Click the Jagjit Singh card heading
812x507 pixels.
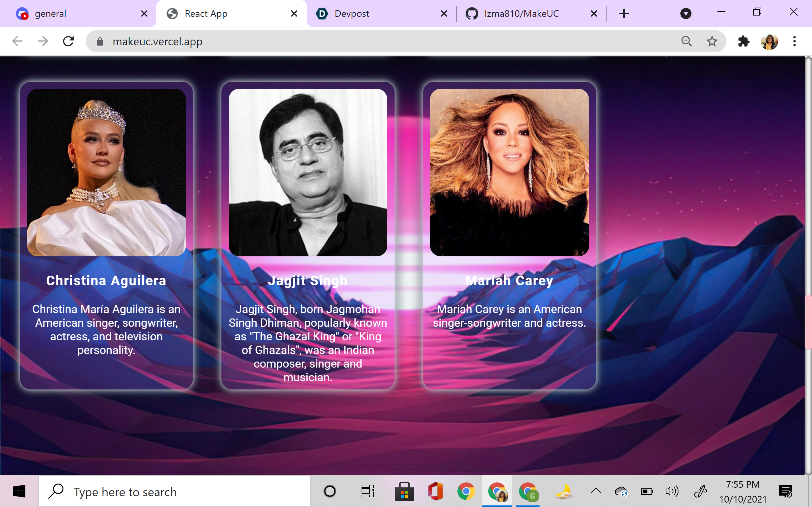point(308,281)
